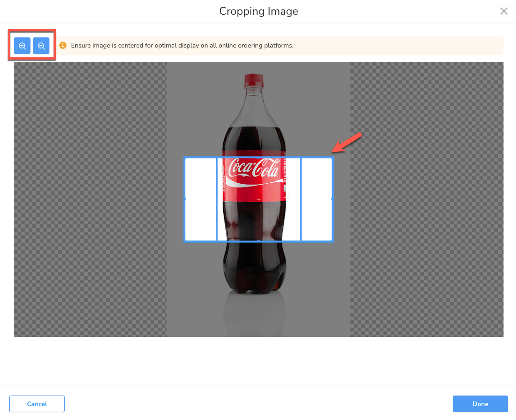Confirm the crop with Done

[480, 403]
